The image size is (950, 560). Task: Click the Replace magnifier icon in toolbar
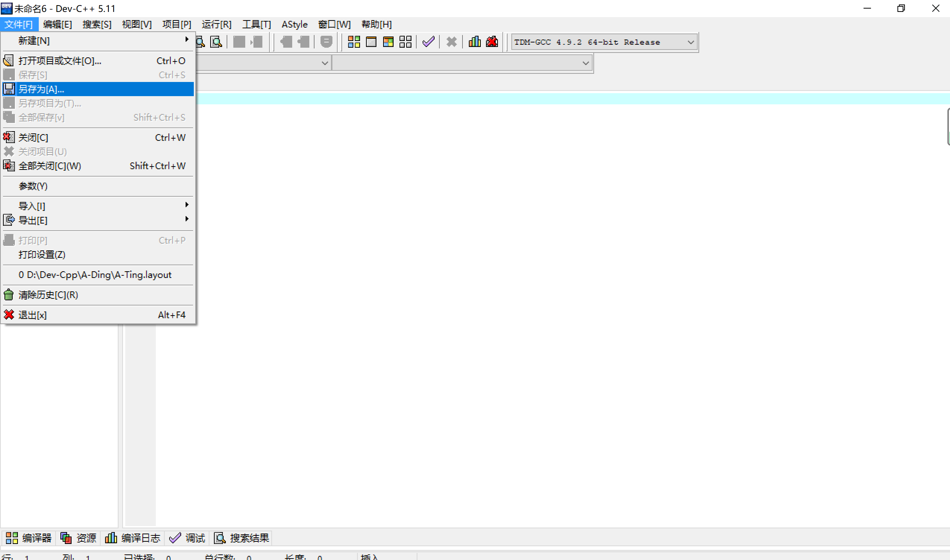coord(216,41)
